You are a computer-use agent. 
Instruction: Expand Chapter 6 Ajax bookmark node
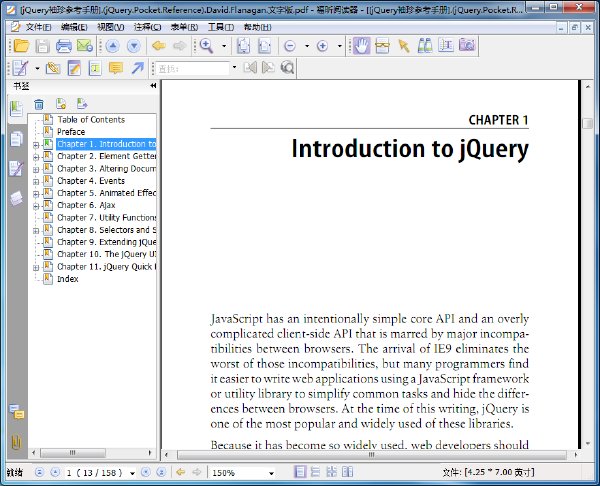tap(36, 206)
